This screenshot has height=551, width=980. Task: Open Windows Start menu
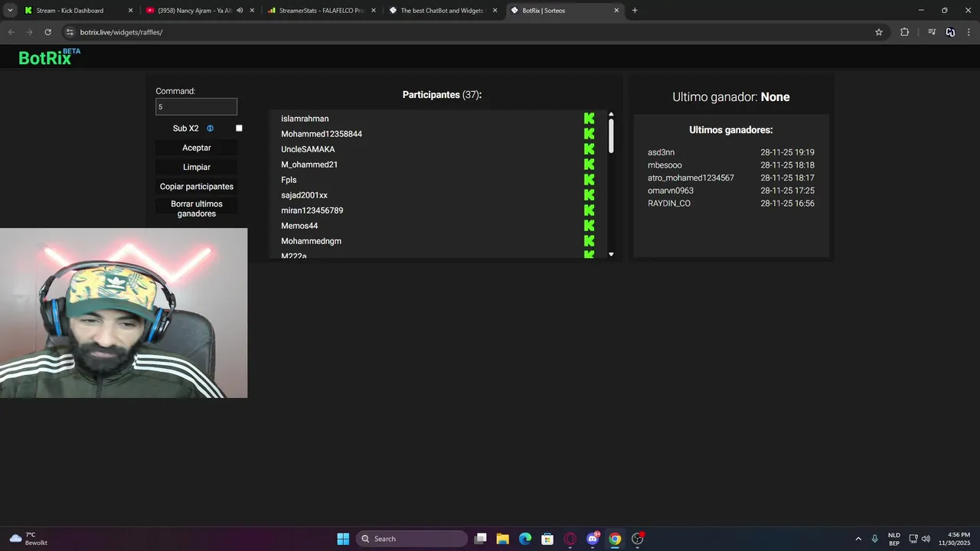pyautogui.click(x=343, y=539)
